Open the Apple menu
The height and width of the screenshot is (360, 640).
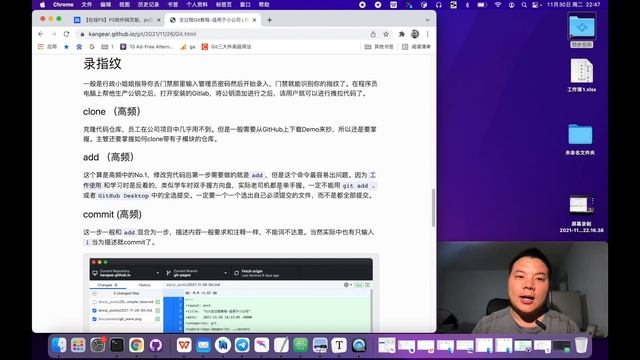click(42, 4)
